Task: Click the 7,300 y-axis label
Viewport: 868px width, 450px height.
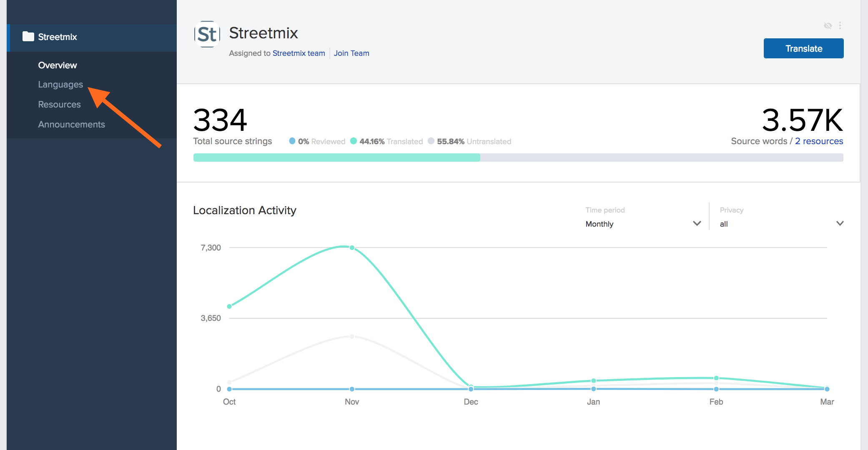Action: (211, 248)
